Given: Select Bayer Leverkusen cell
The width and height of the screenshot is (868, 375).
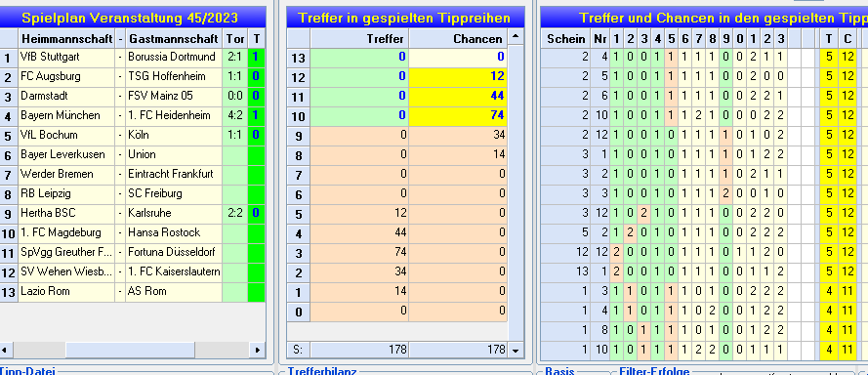Looking at the screenshot, I should coord(66,154).
